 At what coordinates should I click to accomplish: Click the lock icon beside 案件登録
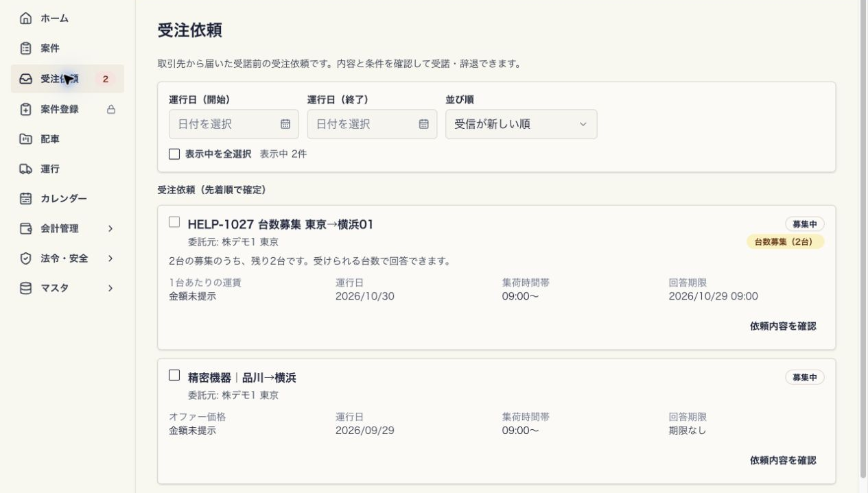pyautogui.click(x=111, y=109)
